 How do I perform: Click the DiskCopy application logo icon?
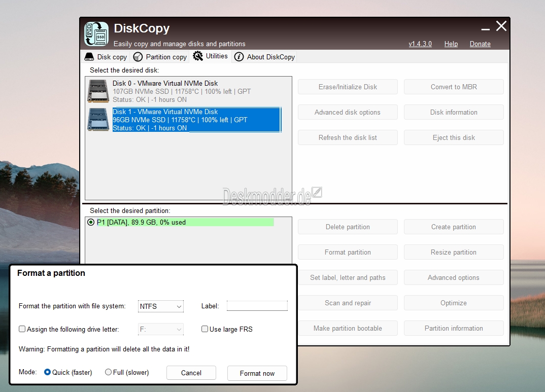point(96,33)
